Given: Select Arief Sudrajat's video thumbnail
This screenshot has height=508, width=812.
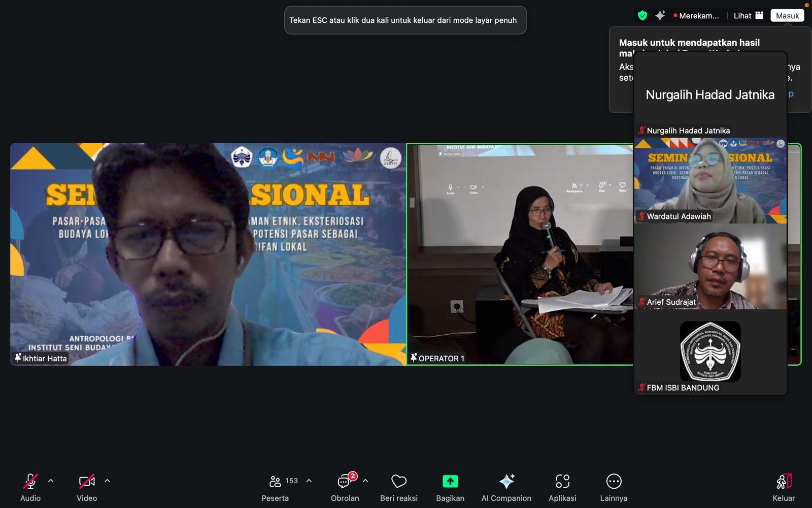Looking at the screenshot, I should coord(710,267).
